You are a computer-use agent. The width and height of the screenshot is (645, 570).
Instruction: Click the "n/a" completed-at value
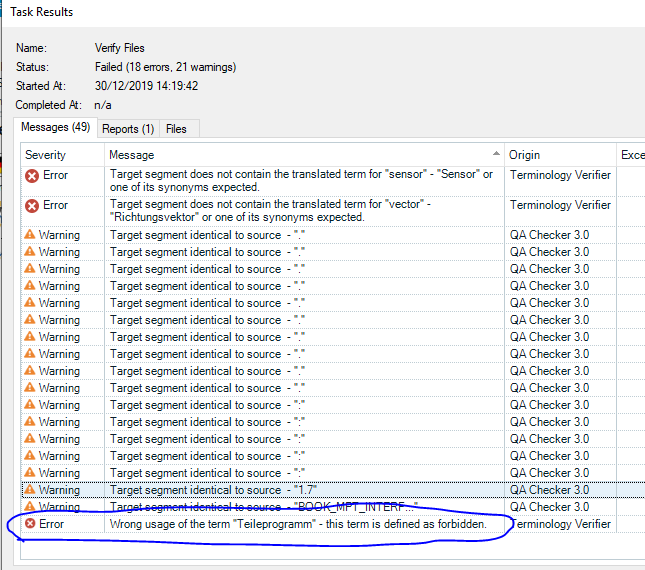103,105
